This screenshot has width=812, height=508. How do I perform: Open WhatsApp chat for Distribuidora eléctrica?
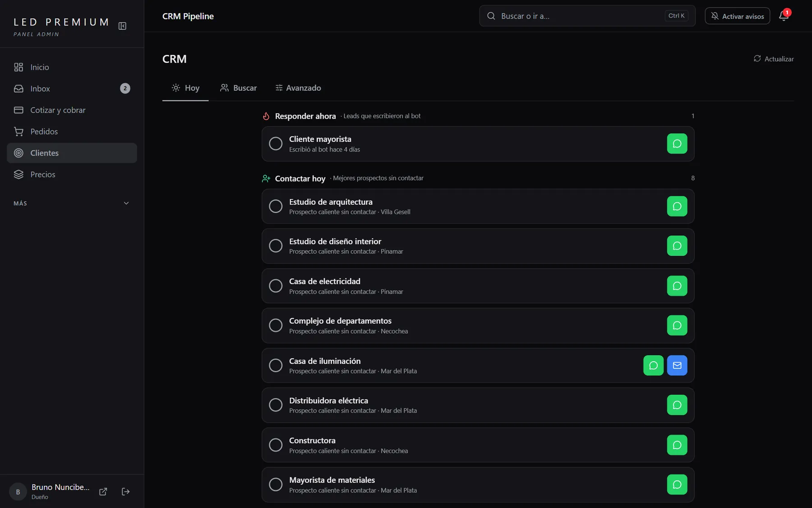coord(677,405)
